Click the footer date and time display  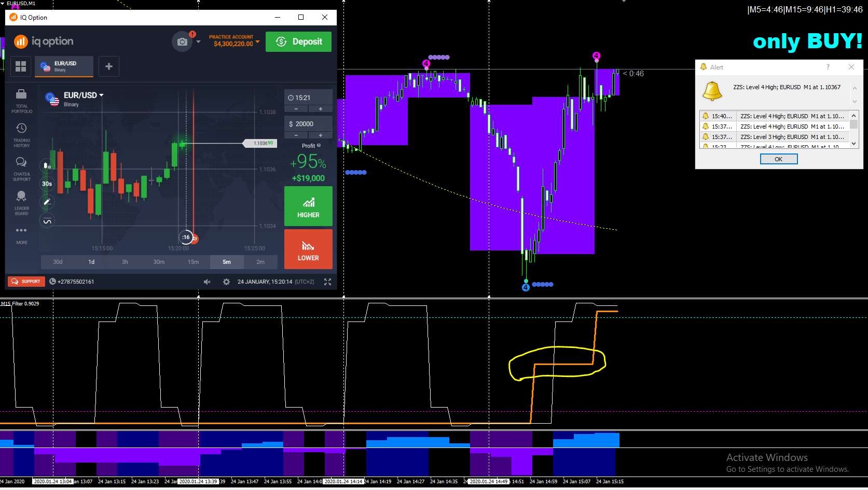click(x=276, y=282)
